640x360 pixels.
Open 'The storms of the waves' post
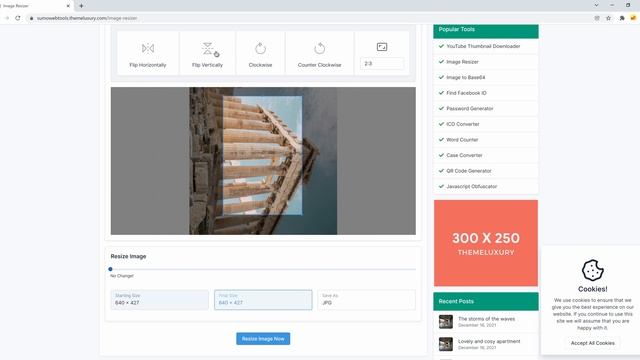point(487,319)
